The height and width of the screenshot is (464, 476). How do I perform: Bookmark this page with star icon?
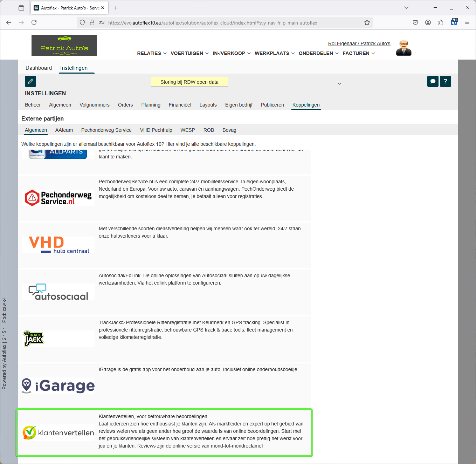pos(367,23)
